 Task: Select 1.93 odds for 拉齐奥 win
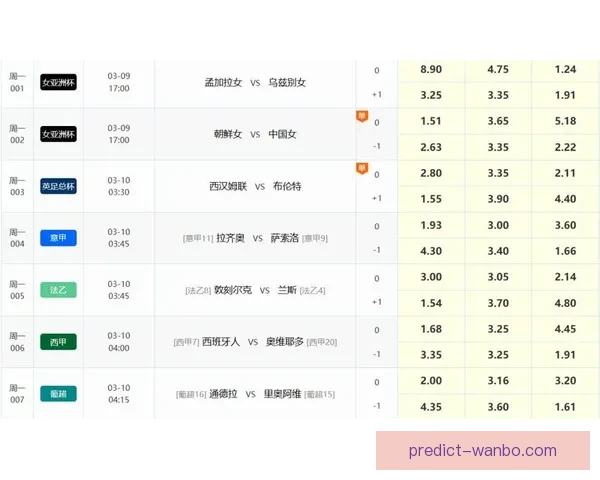(x=431, y=225)
